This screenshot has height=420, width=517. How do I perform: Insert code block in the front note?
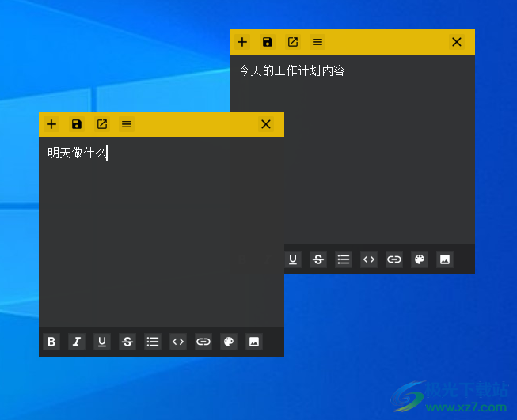pyautogui.click(x=178, y=342)
